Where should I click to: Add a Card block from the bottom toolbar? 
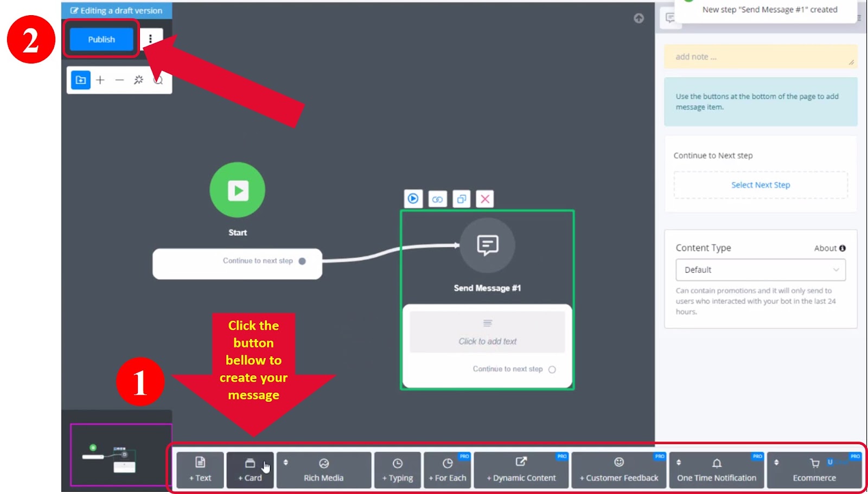(250, 470)
